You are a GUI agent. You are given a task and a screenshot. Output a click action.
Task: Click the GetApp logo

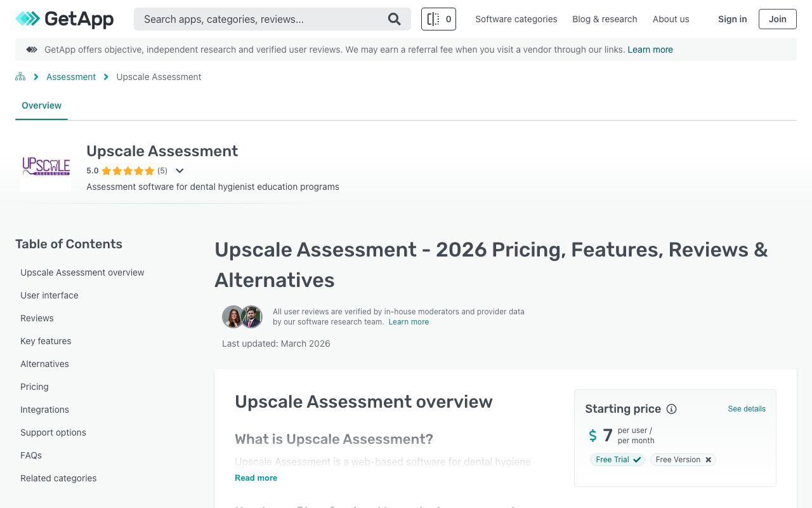pos(65,19)
